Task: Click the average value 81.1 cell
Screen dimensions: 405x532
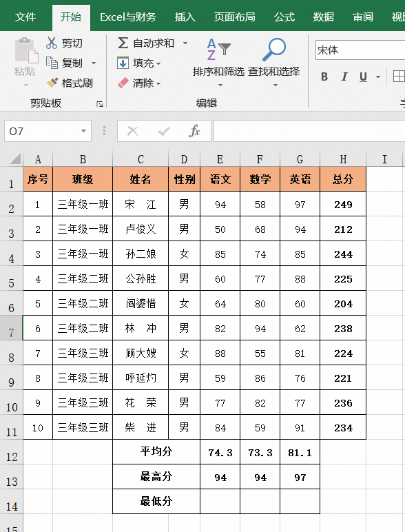Action: pyautogui.click(x=300, y=452)
